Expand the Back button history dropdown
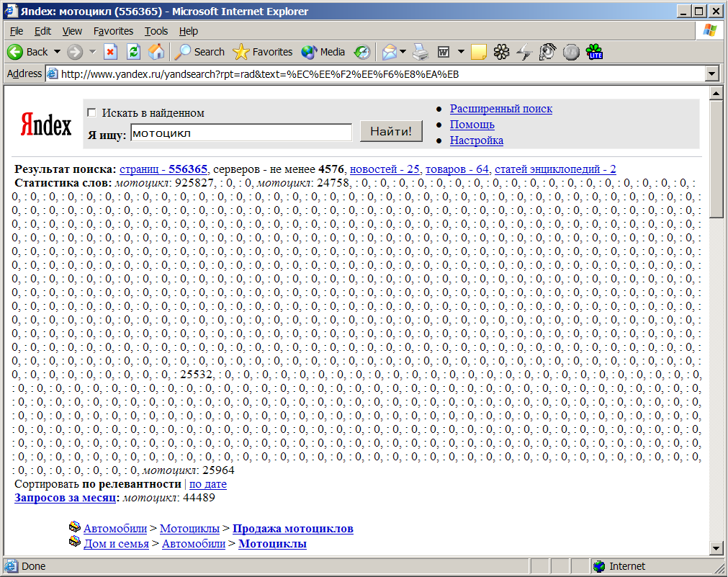Screen dimensions: 728x577 tap(57, 52)
